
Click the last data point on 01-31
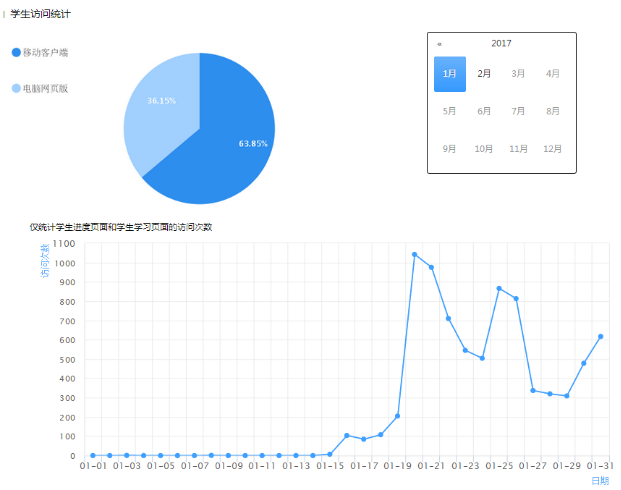(x=600, y=337)
